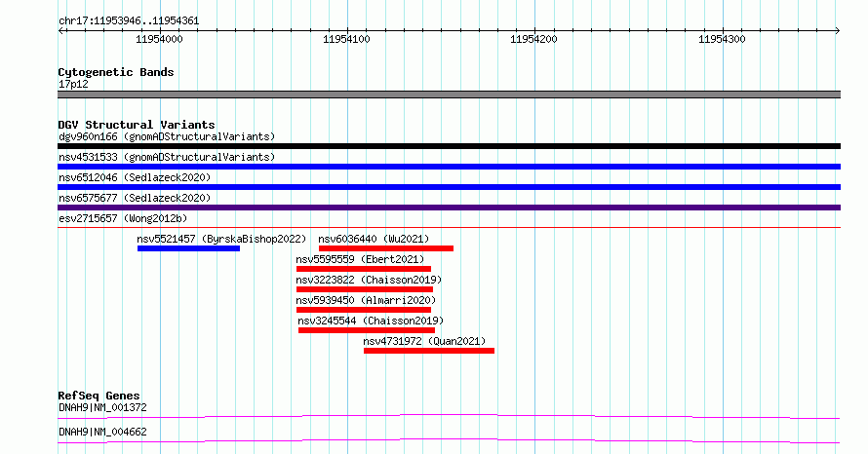
Task: Click the red nsv6036440 variant bar
Action: [386, 248]
